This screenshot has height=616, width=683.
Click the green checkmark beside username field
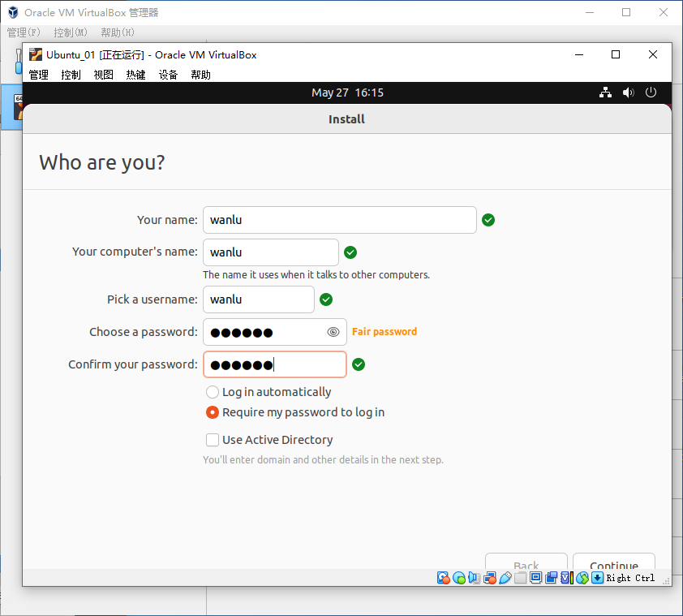click(326, 299)
